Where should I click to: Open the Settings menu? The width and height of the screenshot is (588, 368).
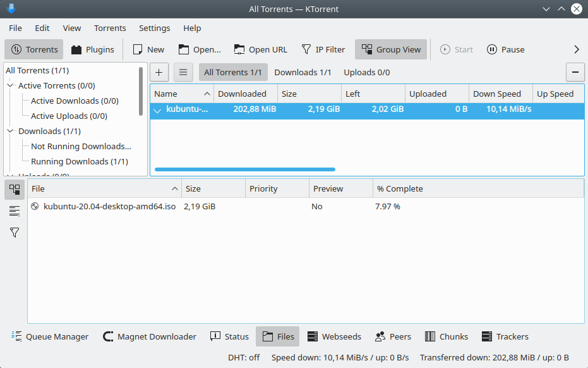coord(155,28)
